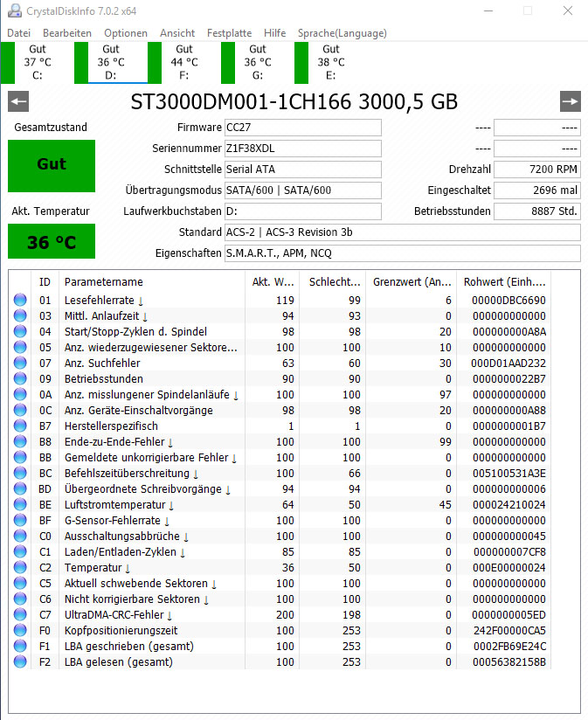Select the Übergeordnete Schreibvorgänge row
This screenshot has width=588, height=720.
point(280,488)
